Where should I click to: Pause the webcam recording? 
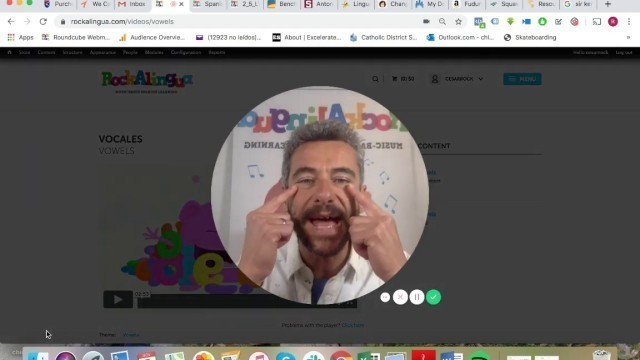[x=417, y=297]
